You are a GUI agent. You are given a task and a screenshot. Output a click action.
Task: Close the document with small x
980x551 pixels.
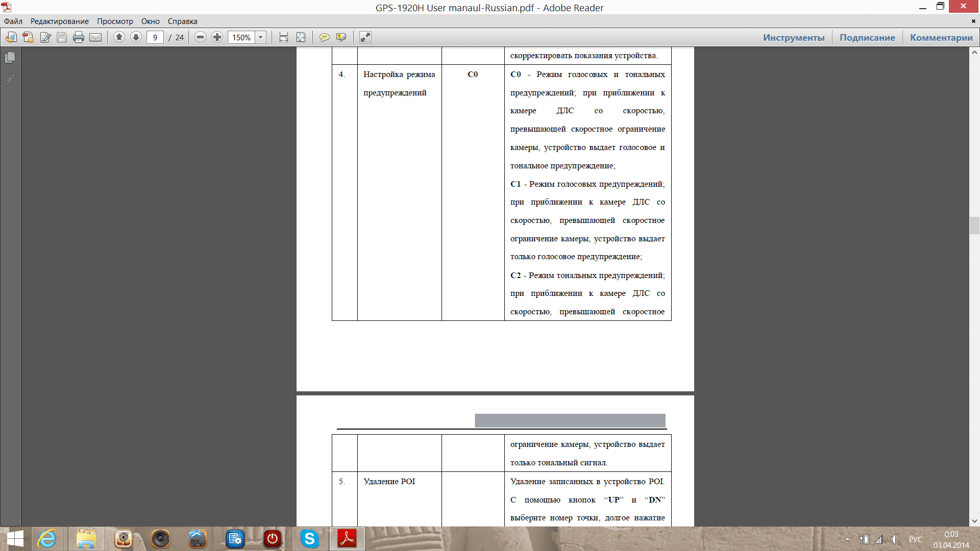(973, 21)
